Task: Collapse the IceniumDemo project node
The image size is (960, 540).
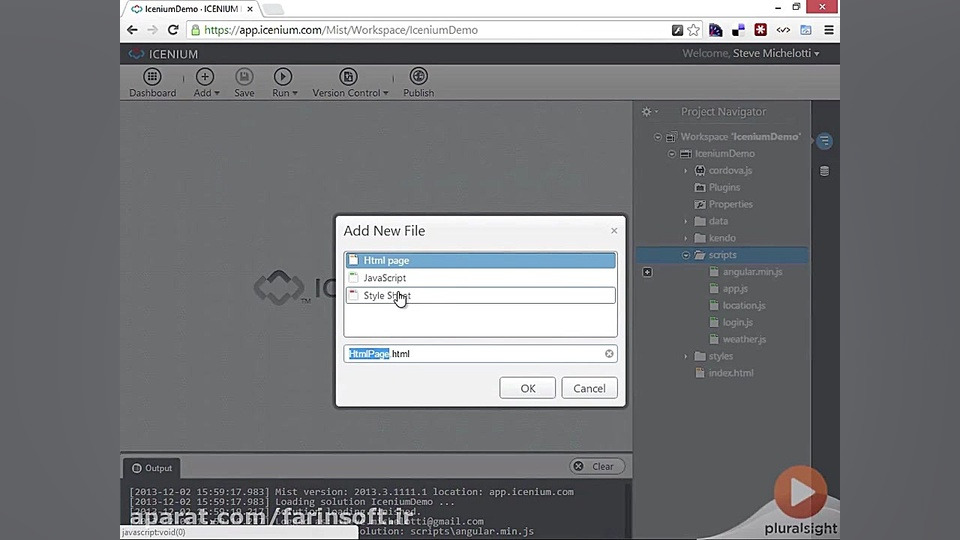Action: pos(672,154)
